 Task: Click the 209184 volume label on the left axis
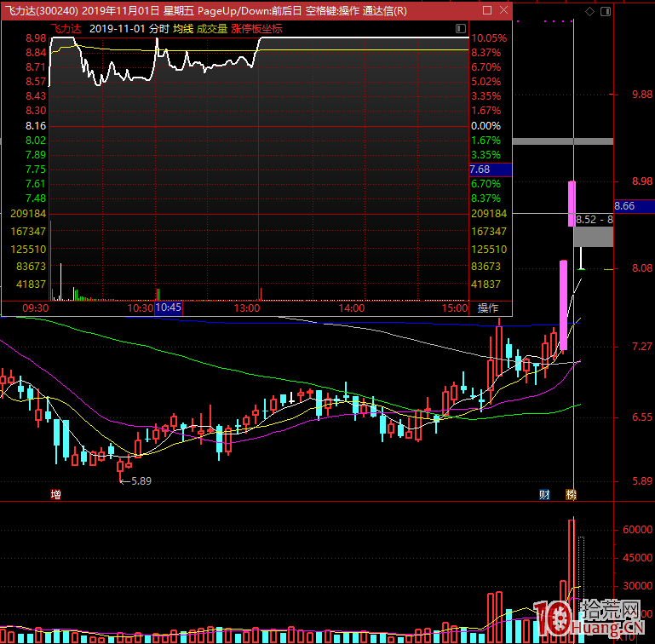point(28,214)
